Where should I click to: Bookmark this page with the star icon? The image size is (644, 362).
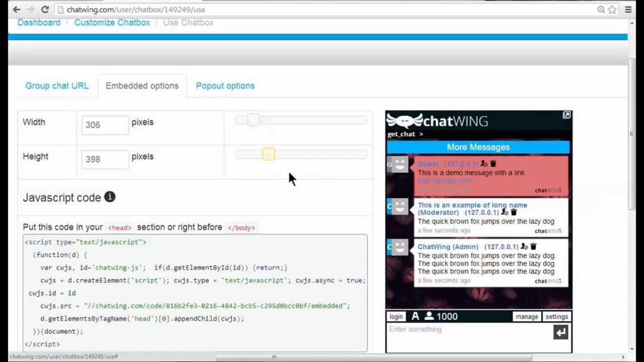(x=612, y=9)
